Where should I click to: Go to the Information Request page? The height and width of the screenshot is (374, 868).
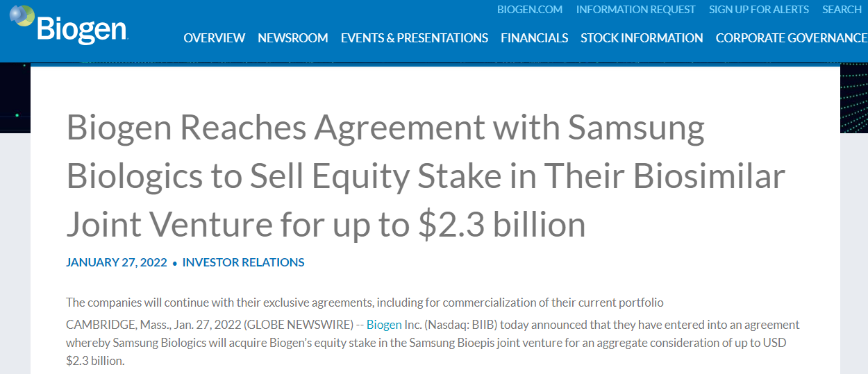click(635, 10)
